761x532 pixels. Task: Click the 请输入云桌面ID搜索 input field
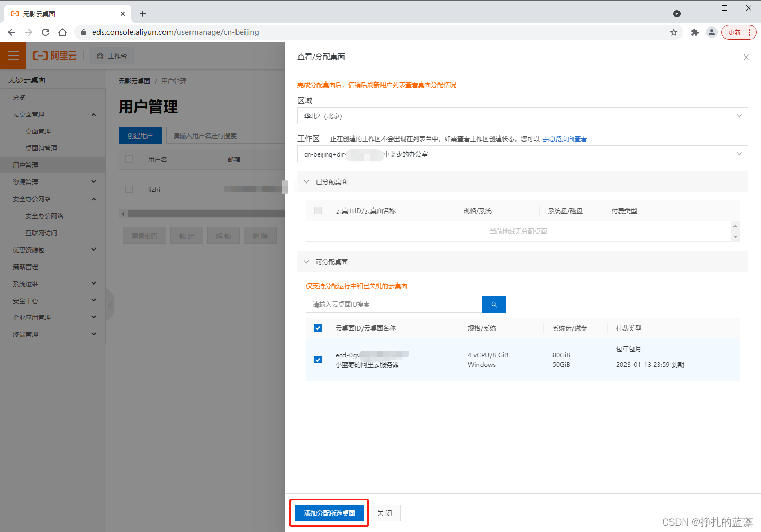[x=394, y=304]
